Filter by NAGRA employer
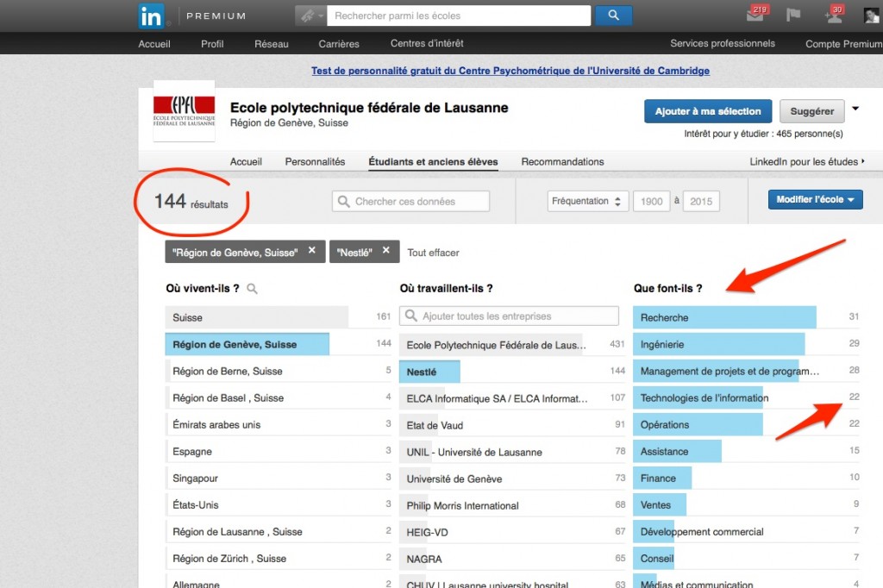The image size is (883, 588). (512, 559)
